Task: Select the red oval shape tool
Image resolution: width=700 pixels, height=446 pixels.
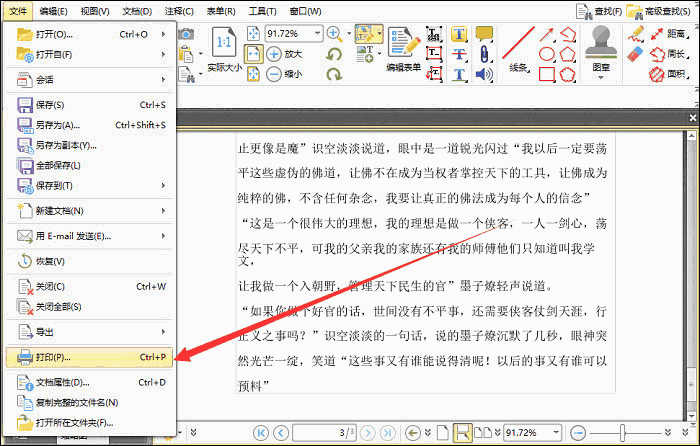Action: (547, 54)
